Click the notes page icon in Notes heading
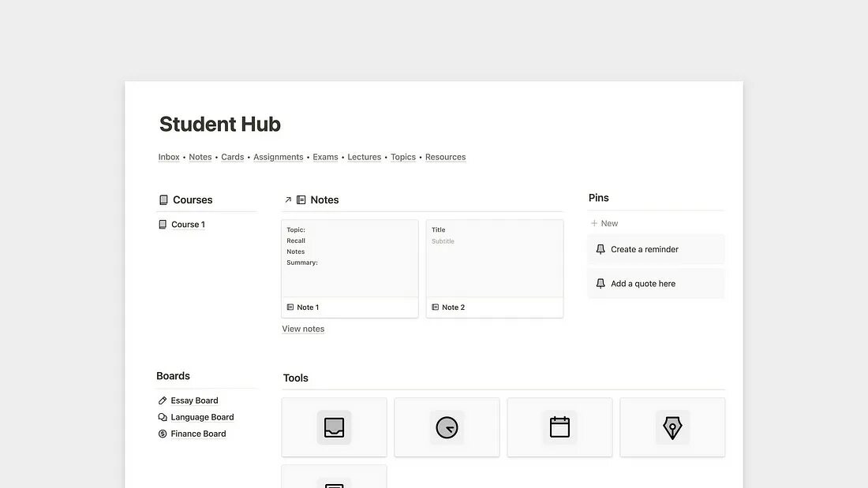 pyautogui.click(x=301, y=199)
